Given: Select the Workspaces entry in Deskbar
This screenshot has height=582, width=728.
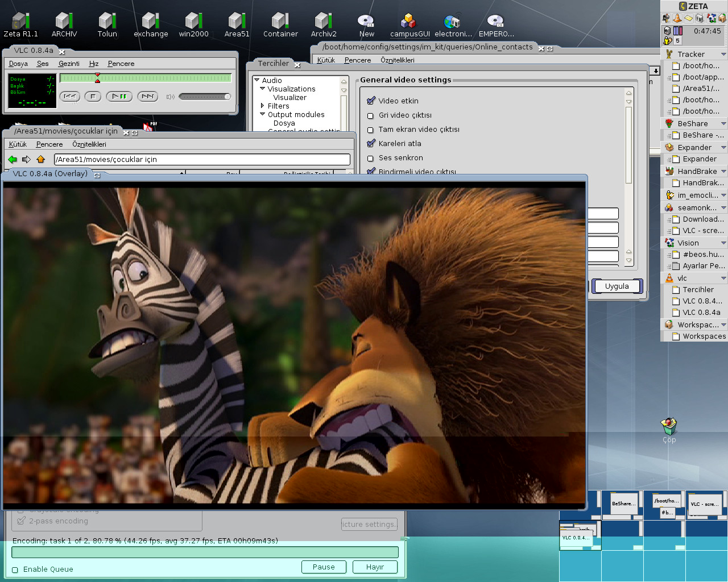Looking at the screenshot, I should (704, 336).
